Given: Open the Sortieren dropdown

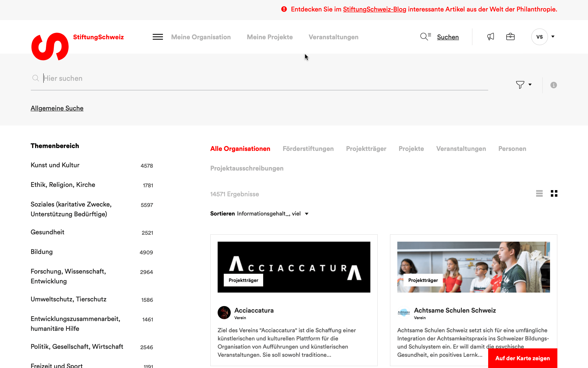Looking at the screenshot, I should [259, 214].
